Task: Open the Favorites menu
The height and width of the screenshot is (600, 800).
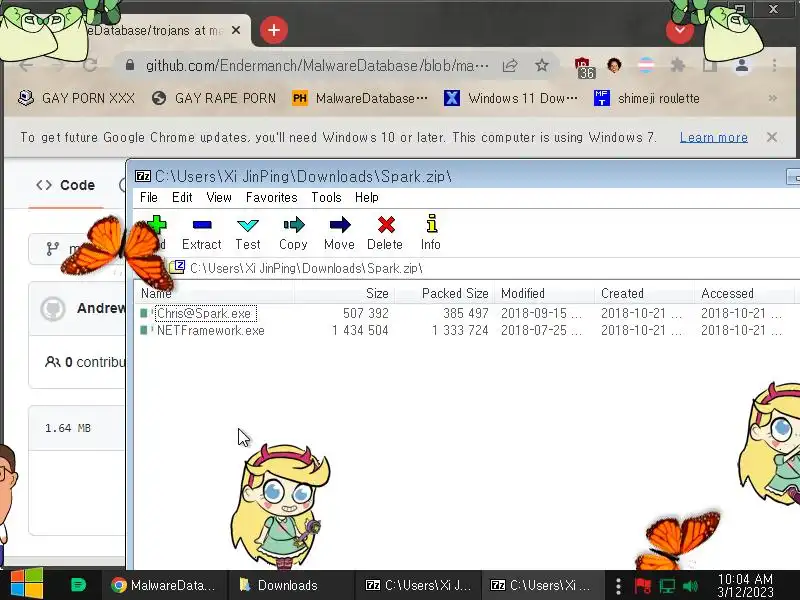Action: (x=271, y=197)
